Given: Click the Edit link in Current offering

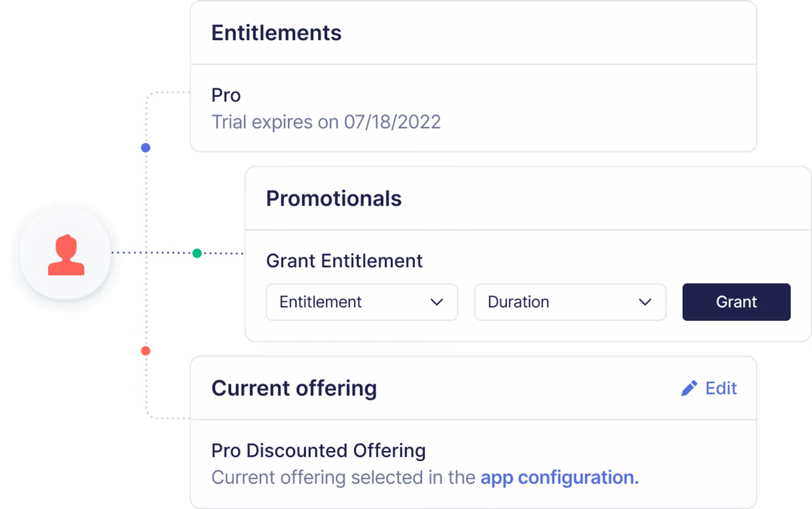Looking at the screenshot, I should pos(721,389).
